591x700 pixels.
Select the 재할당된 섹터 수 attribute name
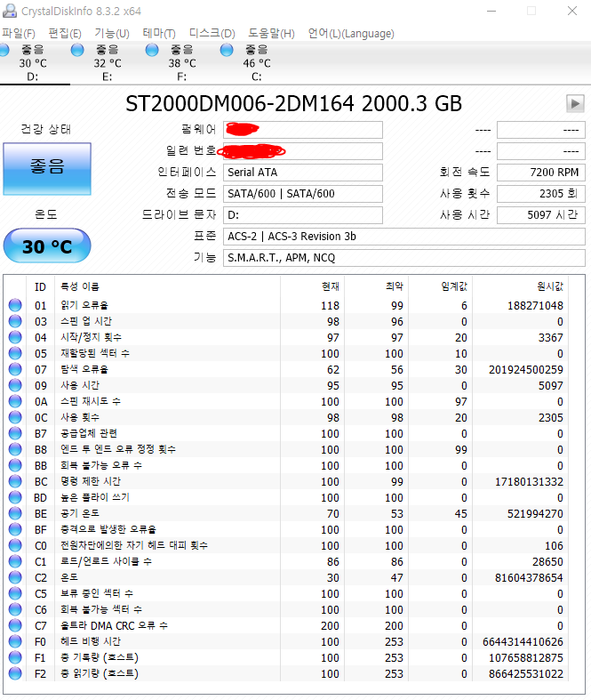pos(95,353)
